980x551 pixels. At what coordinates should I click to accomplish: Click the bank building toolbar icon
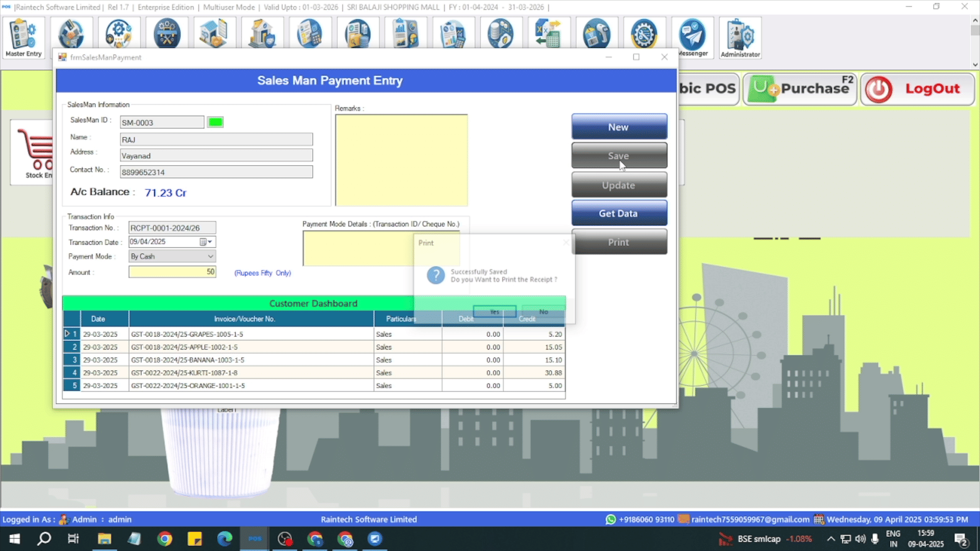click(262, 34)
